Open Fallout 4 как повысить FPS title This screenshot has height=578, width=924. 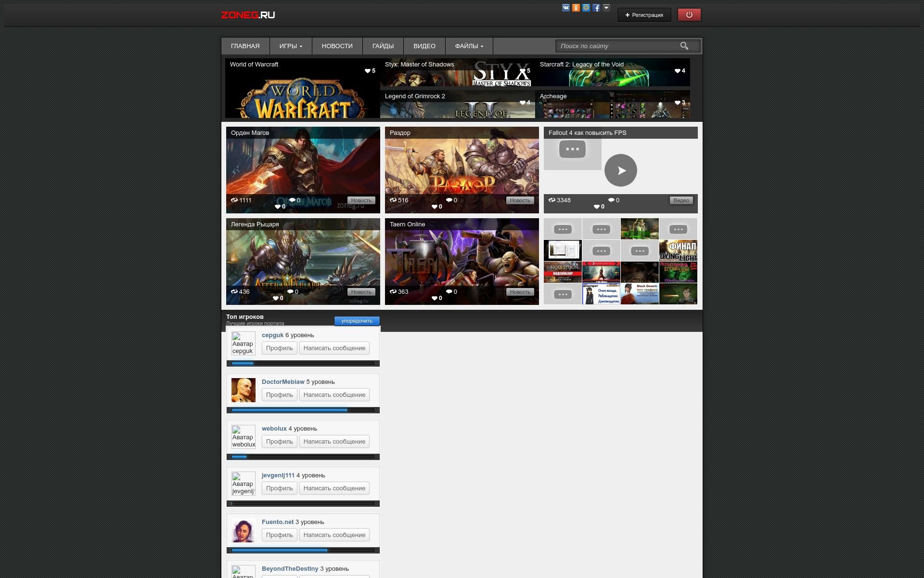pyautogui.click(x=588, y=133)
